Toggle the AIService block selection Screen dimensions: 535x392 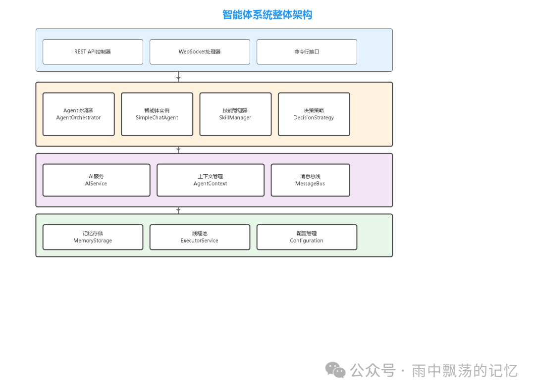[96, 180]
